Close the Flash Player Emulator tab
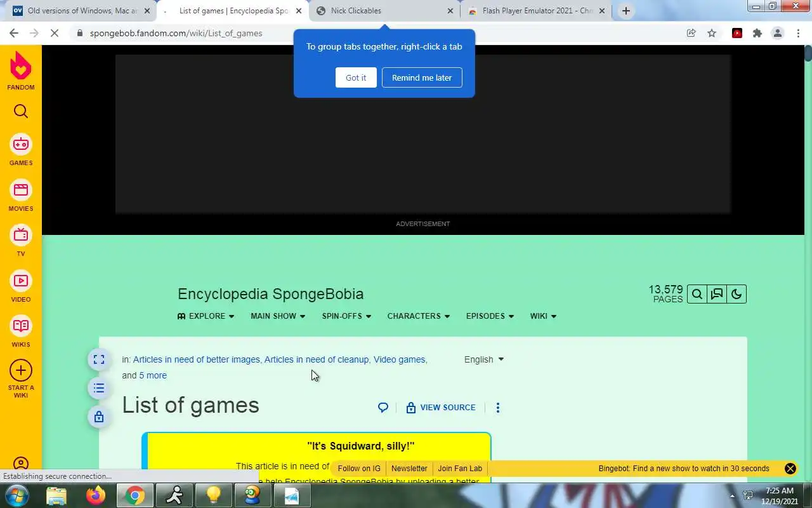 click(602, 11)
